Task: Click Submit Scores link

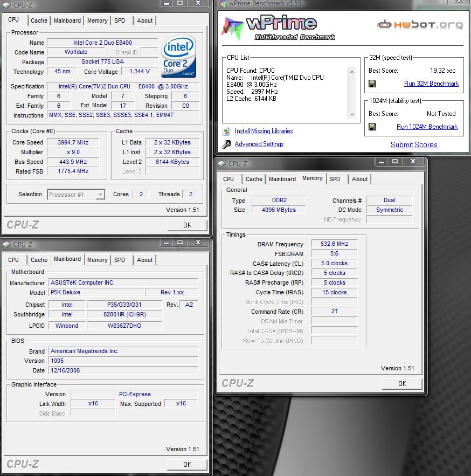Action: tap(414, 145)
